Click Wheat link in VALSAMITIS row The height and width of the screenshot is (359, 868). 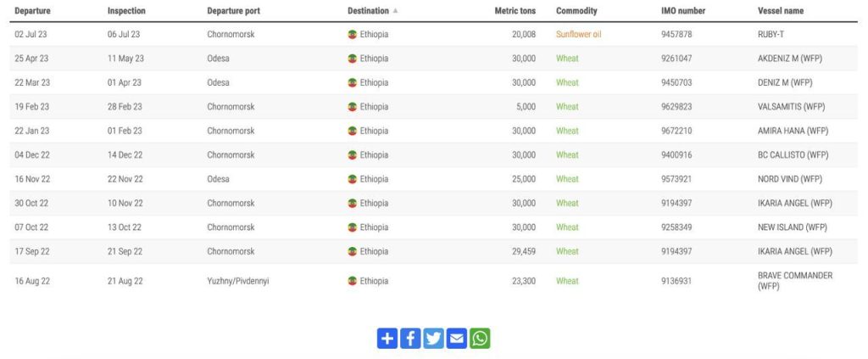[x=567, y=106]
